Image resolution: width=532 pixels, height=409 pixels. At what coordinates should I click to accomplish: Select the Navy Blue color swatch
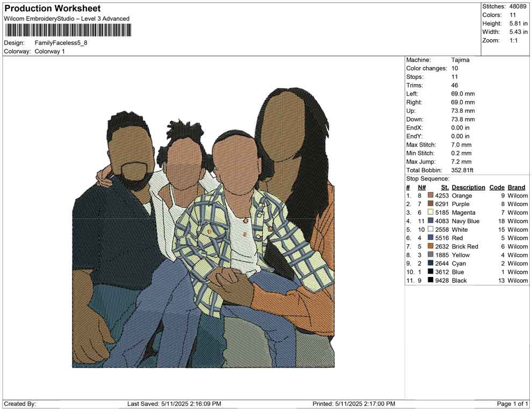pyautogui.click(x=430, y=221)
